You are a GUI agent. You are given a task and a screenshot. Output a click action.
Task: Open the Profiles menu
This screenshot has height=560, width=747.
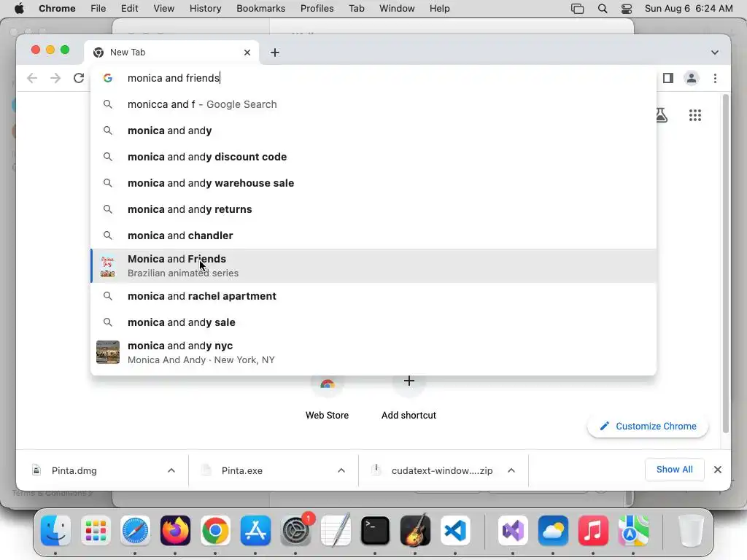click(317, 9)
